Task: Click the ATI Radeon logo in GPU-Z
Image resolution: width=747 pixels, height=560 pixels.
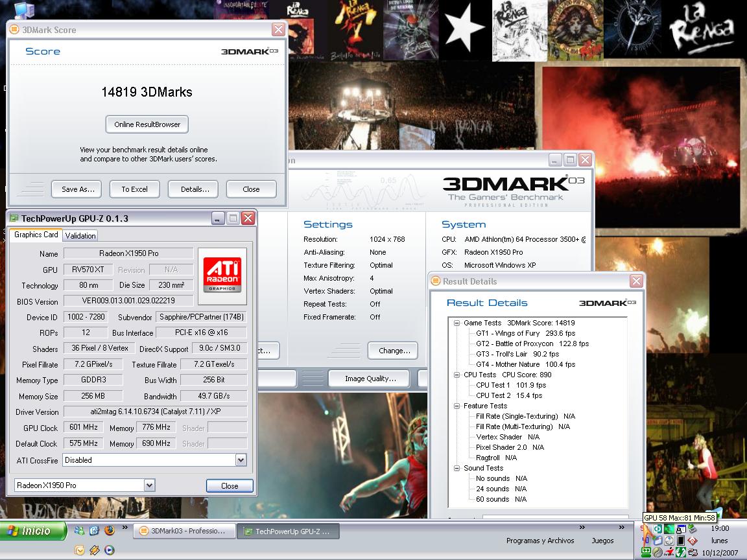Action: [x=222, y=275]
